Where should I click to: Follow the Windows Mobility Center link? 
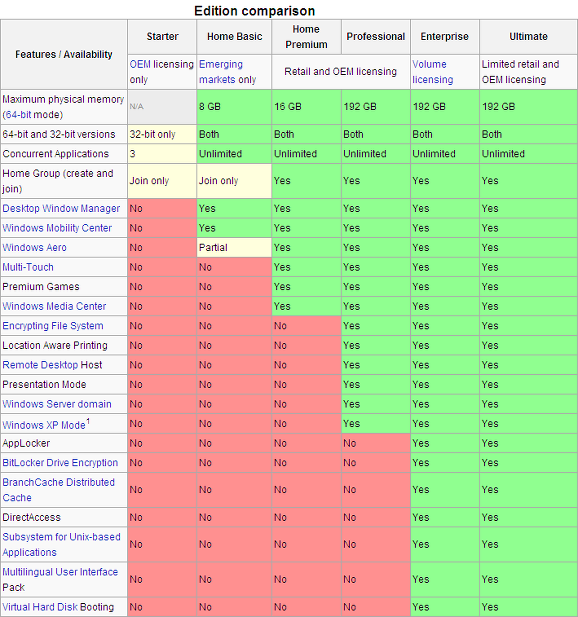point(57,228)
